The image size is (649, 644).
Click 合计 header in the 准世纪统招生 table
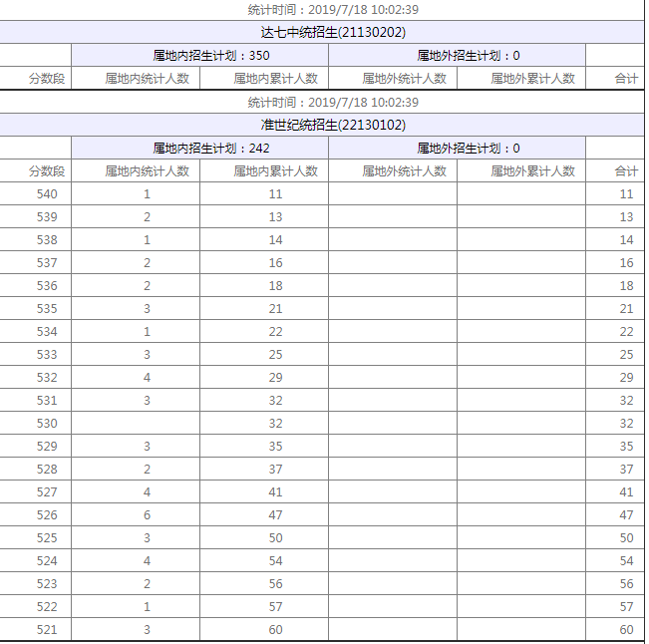[626, 170]
